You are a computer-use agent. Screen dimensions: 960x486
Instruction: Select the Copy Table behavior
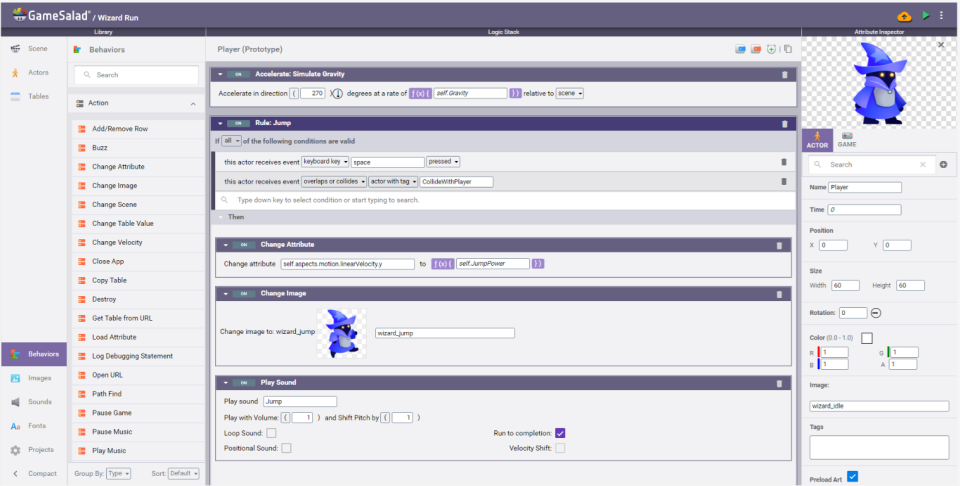click(x=137, y=280)
